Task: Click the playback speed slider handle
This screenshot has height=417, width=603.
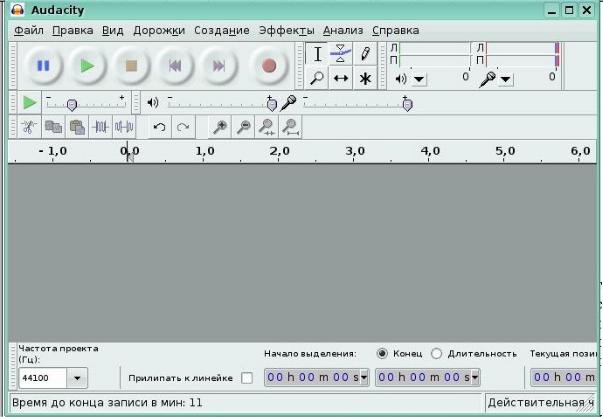Action: (x=72, y=105)
